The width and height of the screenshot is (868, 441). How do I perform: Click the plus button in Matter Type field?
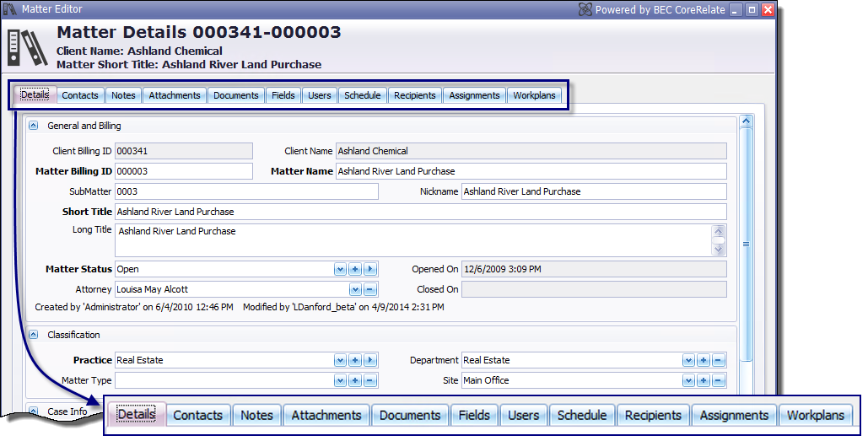tap(355, 380)
